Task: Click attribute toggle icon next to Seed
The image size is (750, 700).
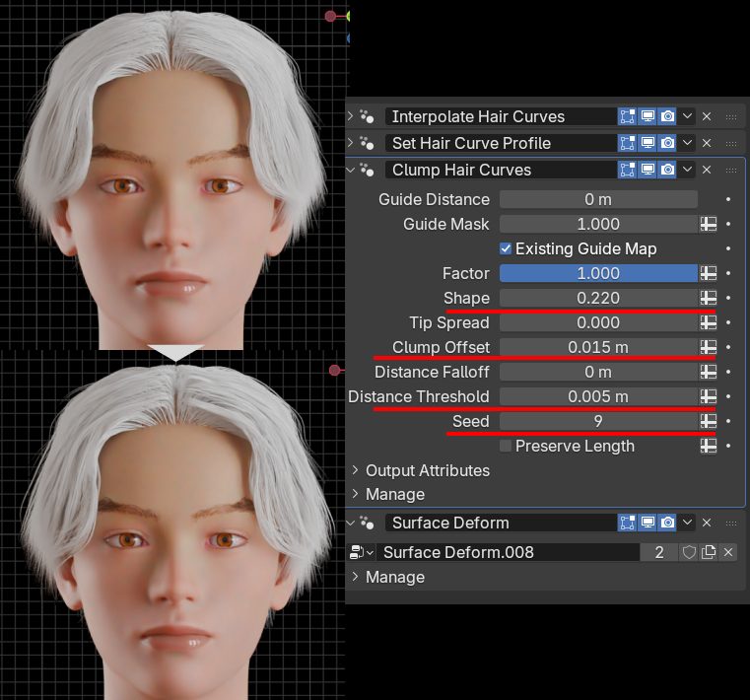Action: point(708,421)
